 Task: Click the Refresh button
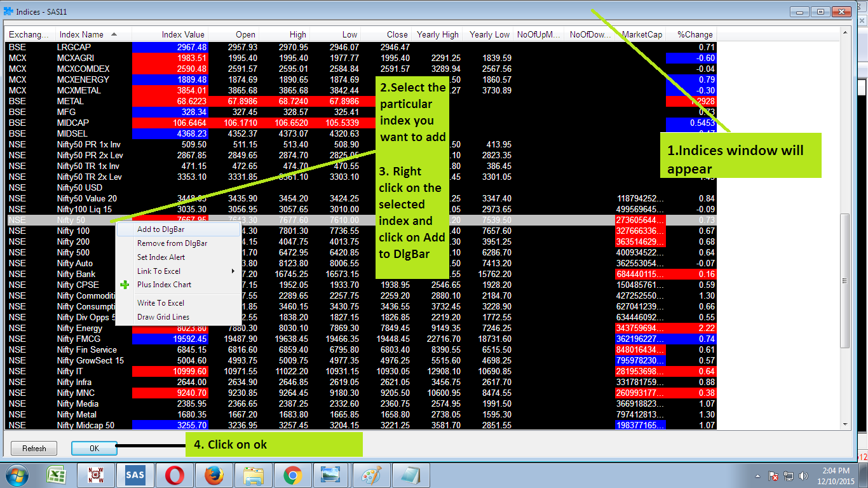34,448
